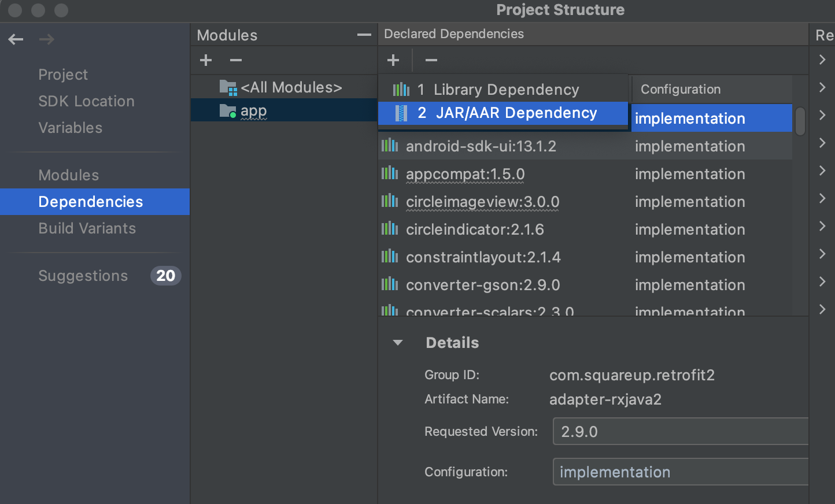Open the Requested Version combo box
This screenshot has height=504, width=835.
click(x=680, y=432)
